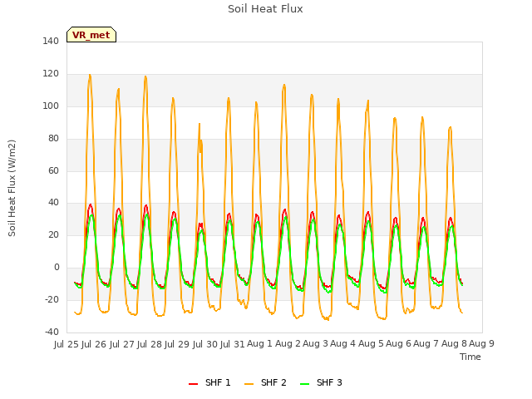
Task: Click the 120 y-axis label
Action: tap(51, 74)
